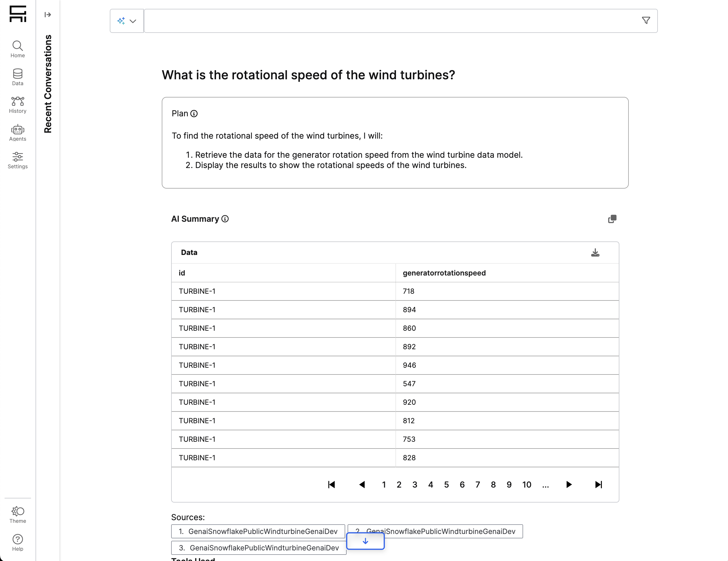Go to next page of data
The width and height of the screenshot is (728, 561).
point(569,485)
